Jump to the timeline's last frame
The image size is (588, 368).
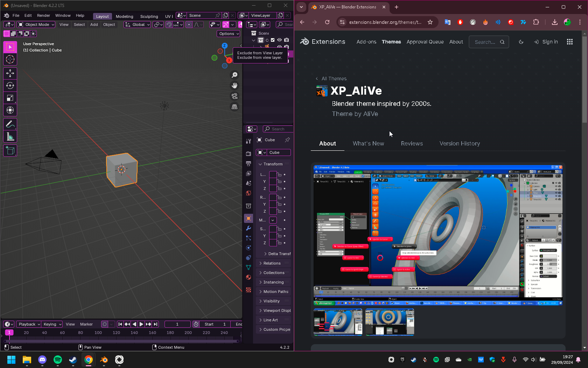tap(155, 324)
